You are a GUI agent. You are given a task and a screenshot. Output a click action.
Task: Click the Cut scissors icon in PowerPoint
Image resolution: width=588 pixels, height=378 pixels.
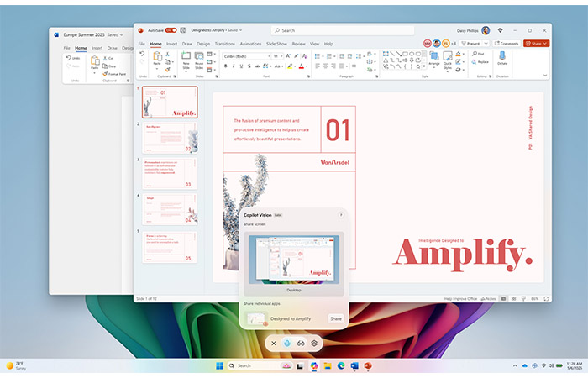click(168, 55)
